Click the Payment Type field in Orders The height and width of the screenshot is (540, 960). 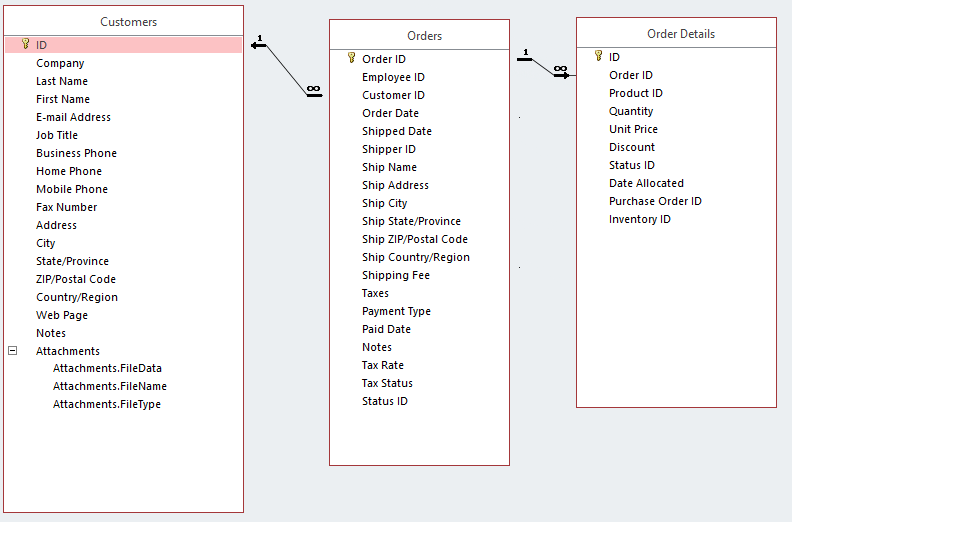point(396,311)
